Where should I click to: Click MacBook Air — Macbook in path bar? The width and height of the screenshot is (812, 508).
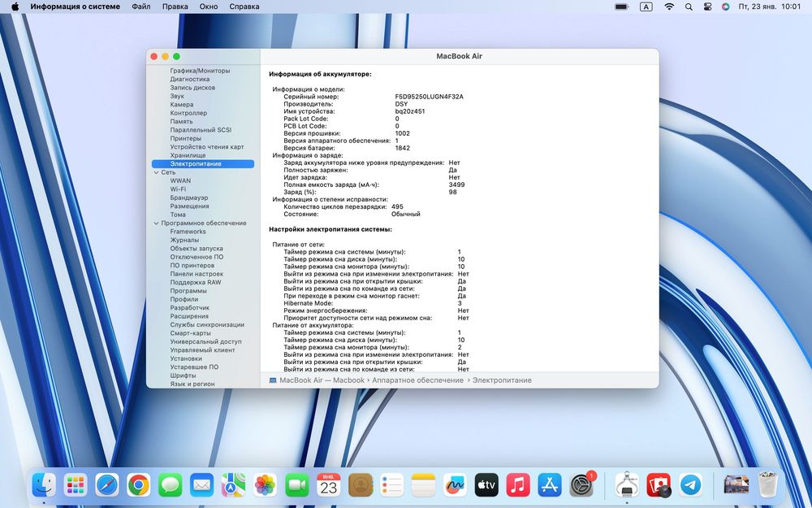pos(317,380)
